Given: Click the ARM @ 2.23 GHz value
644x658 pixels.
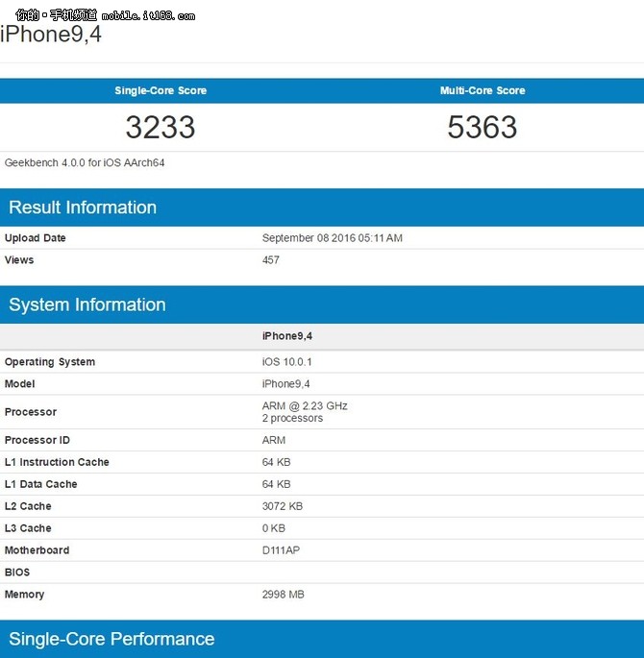Looking at the screenshot, I should click(305, 405).
